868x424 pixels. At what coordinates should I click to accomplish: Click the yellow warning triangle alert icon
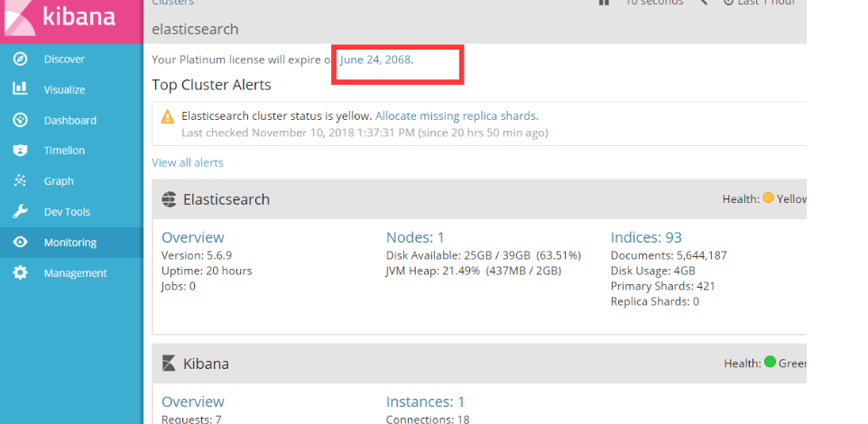click(x=167, y=116)
